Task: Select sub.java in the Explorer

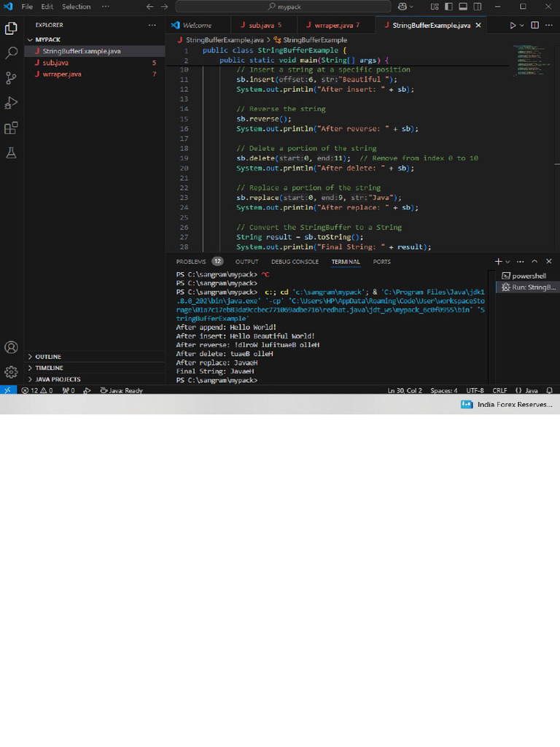Action: [55, 63]
